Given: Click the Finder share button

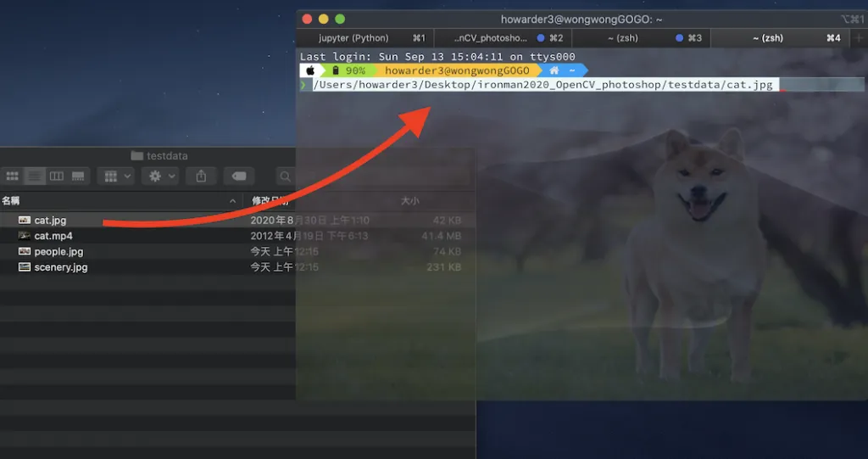Looking at the screenshot, I should tap(201, 176).
